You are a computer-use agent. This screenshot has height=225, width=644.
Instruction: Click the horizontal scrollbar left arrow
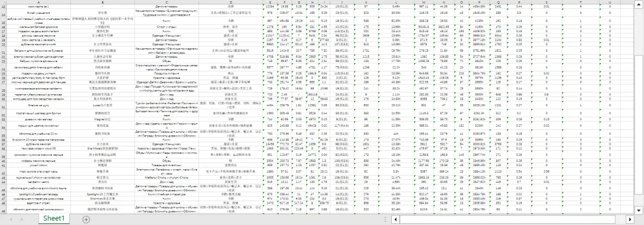(x=395, y=220)
